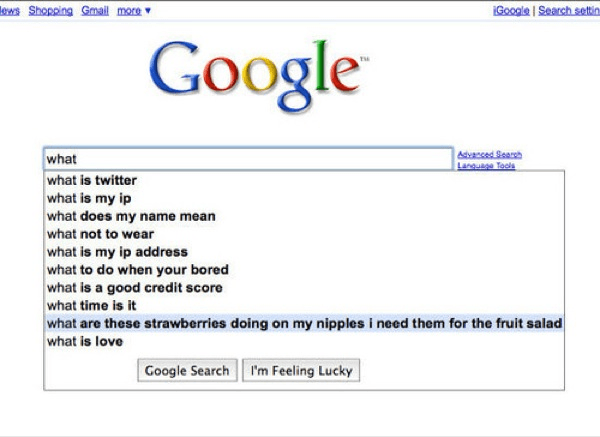This screenshot has width=600, height=437.
Task: Click inside the search input field
Action: coord(248,158)
